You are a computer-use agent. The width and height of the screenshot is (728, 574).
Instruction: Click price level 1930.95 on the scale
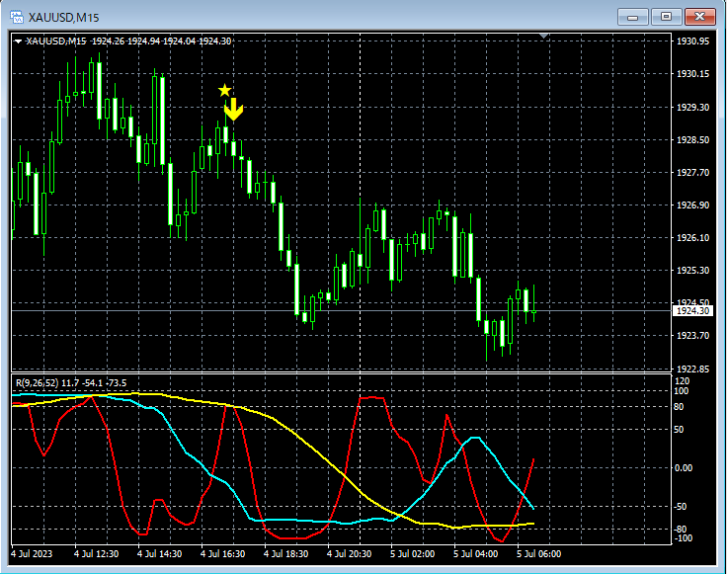[692, 41]
